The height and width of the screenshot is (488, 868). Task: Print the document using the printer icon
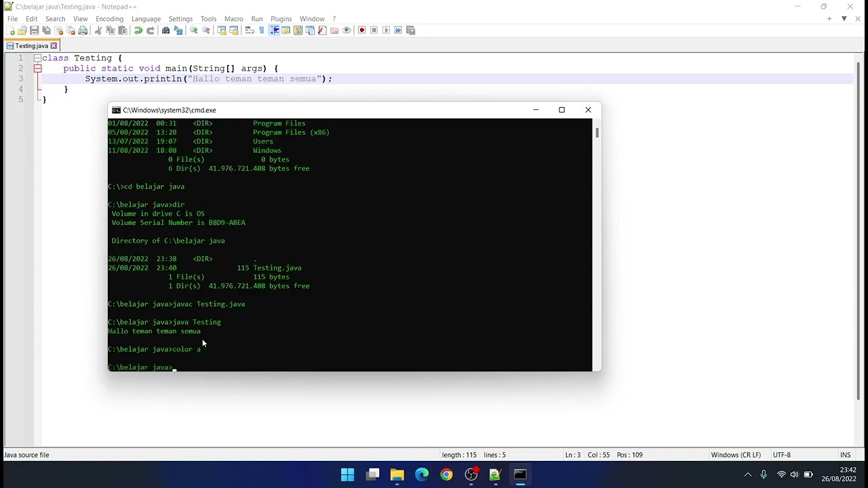pos(83,30)
